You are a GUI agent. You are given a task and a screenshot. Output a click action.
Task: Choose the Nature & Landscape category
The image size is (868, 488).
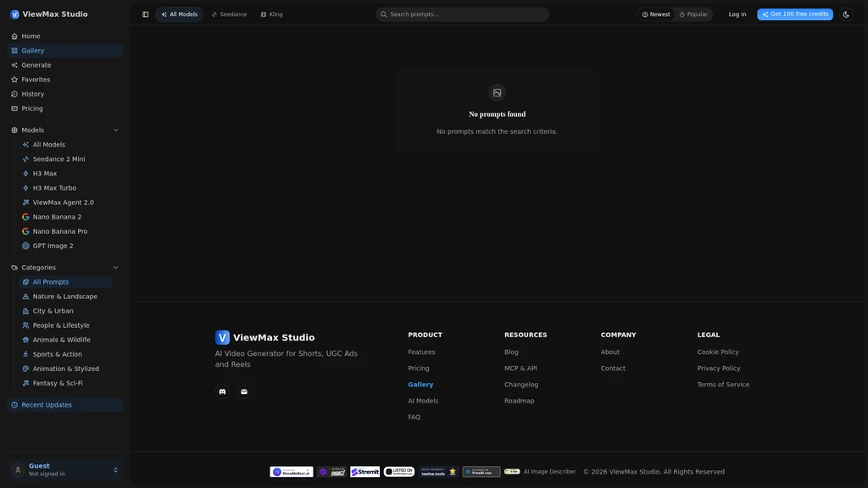click(65, 296)
